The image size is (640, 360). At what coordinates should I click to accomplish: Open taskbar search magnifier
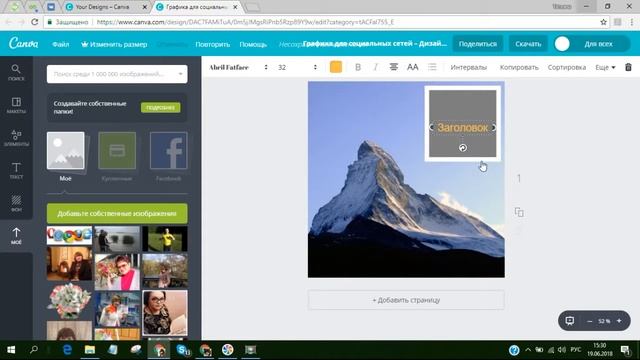point(34,350)
